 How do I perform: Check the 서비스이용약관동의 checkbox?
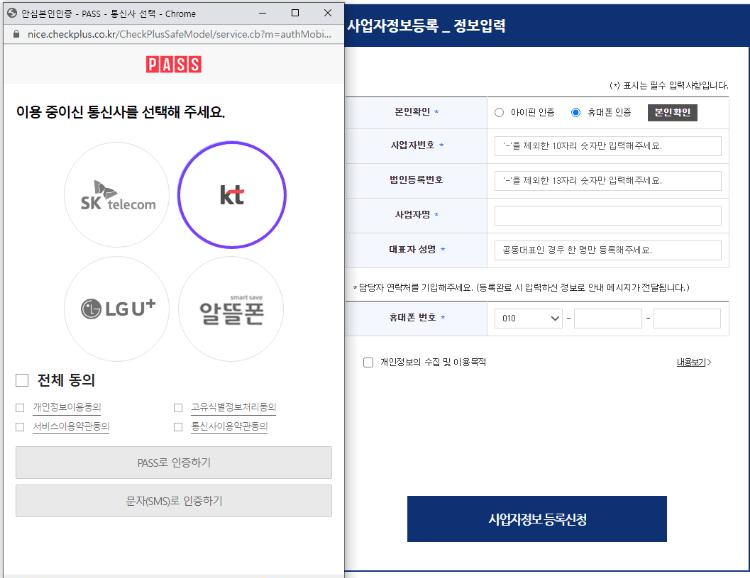tap(20, 427)
